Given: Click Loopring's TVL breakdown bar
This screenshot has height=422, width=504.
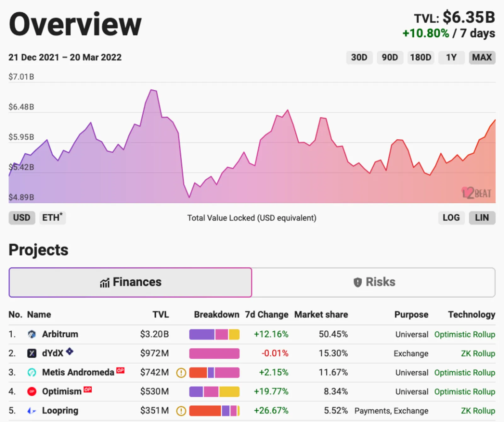Looking at the screenshot, I should pos(214,411).
